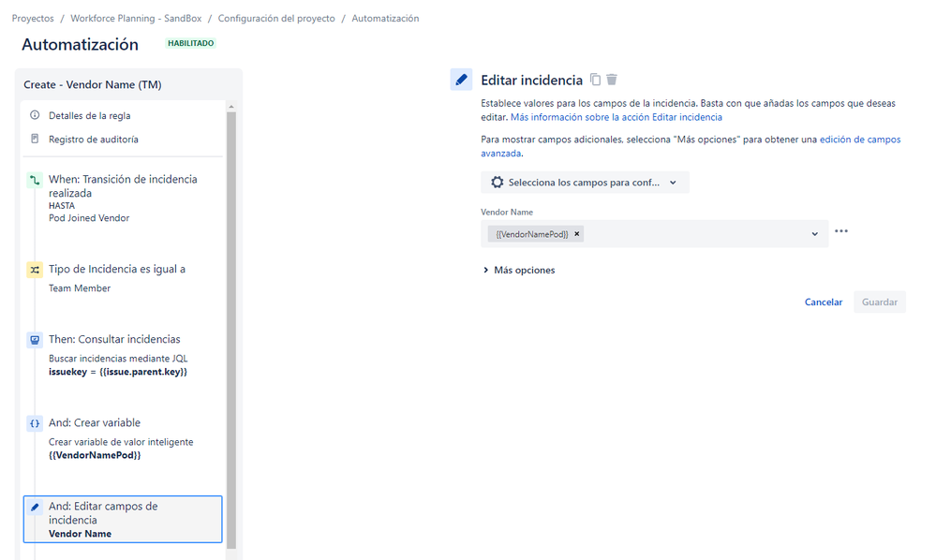This screenshot has height=560, width=936.
Task: Select And: Editar campos de incidencia step
Action: point(123,520)
